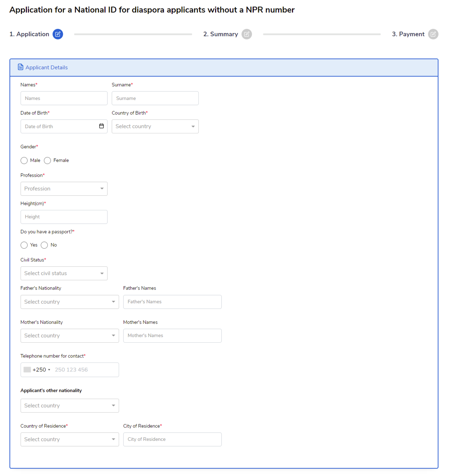Viewport: 449px width, 476px height.
Task: Choose Yes for having a passport
Action: pyautogui.click(x=24, y=245)
